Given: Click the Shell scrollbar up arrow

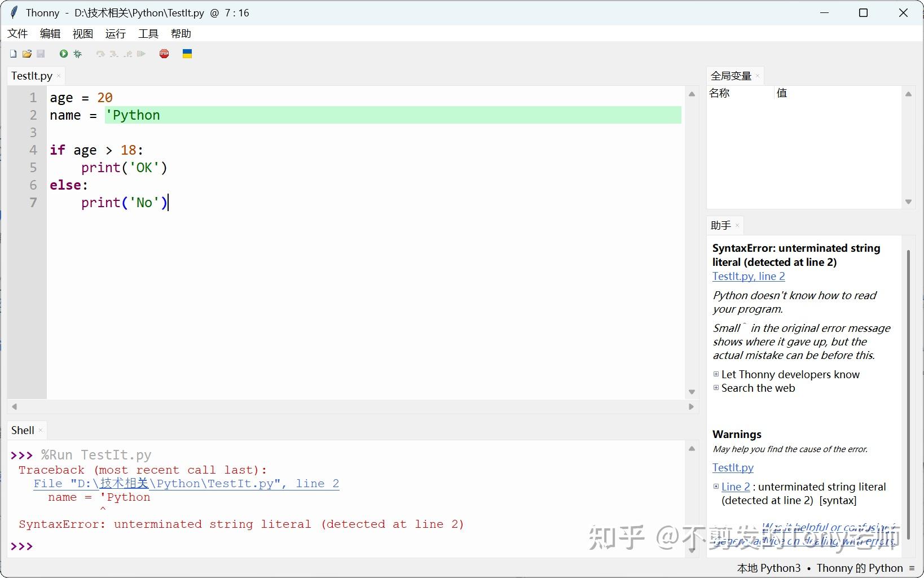Looking at the screenshot, I should [x=692, y=449].
